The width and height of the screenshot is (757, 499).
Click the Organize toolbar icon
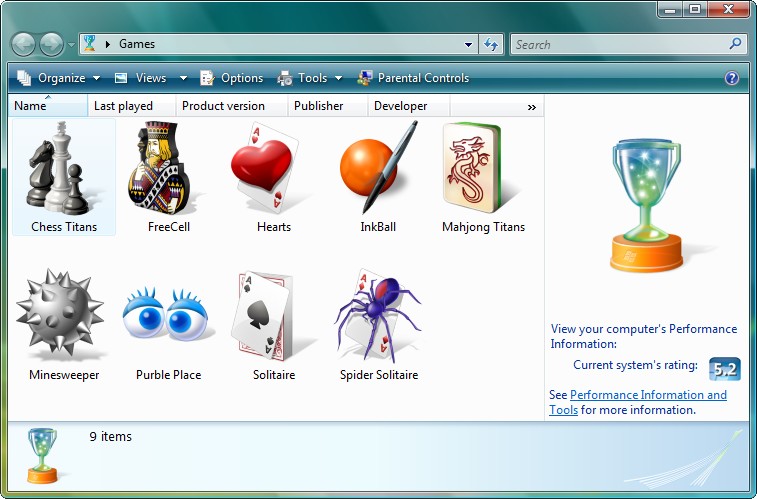tap(24, 78)
